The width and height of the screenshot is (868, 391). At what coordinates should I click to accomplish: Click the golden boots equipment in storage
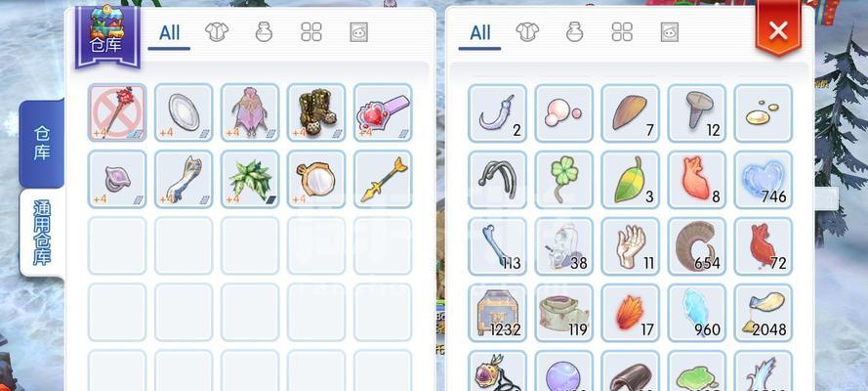coord(316,112)
